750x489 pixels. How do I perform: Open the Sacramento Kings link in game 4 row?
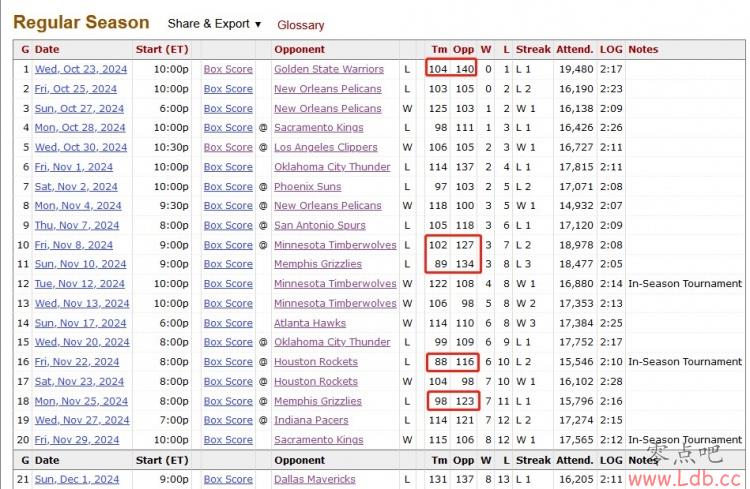[319, 128]
